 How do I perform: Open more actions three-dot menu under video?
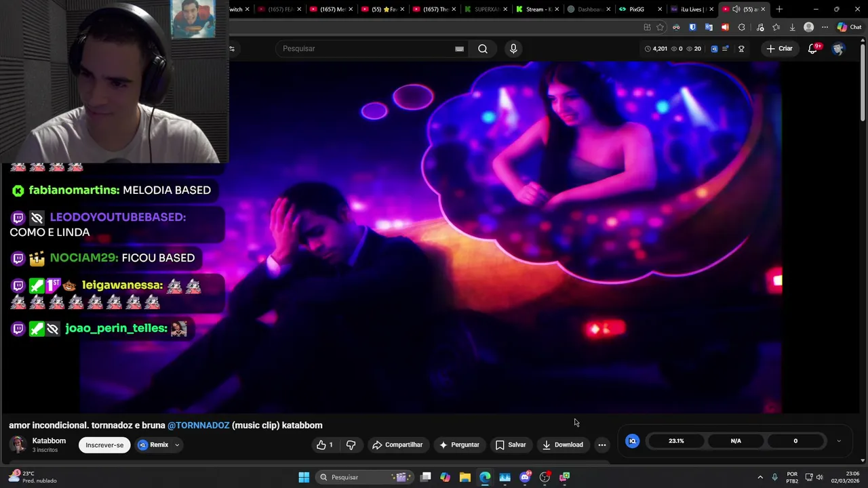coord(601,445)
